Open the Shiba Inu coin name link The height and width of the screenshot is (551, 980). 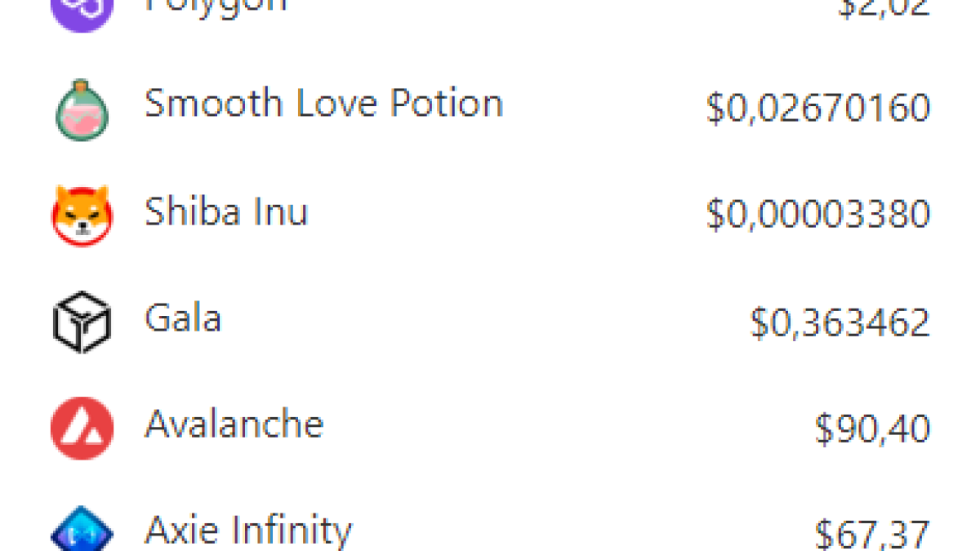[x=225, y=211]
